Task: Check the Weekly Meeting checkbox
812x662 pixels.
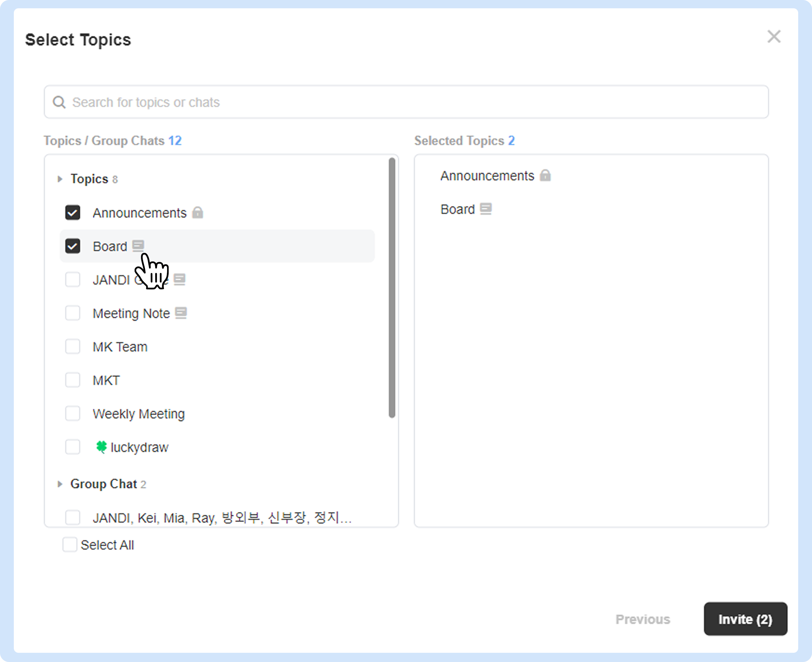Action: (73, 413)
